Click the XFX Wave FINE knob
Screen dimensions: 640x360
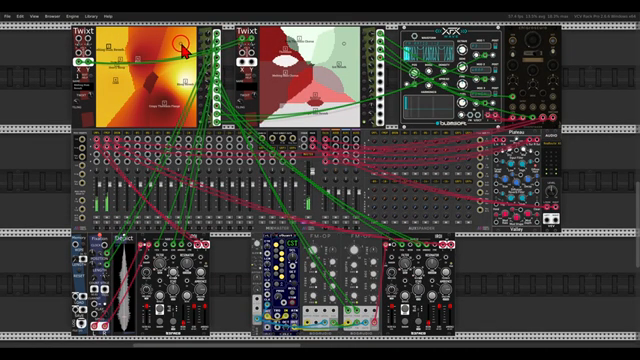tap(462, 84)
